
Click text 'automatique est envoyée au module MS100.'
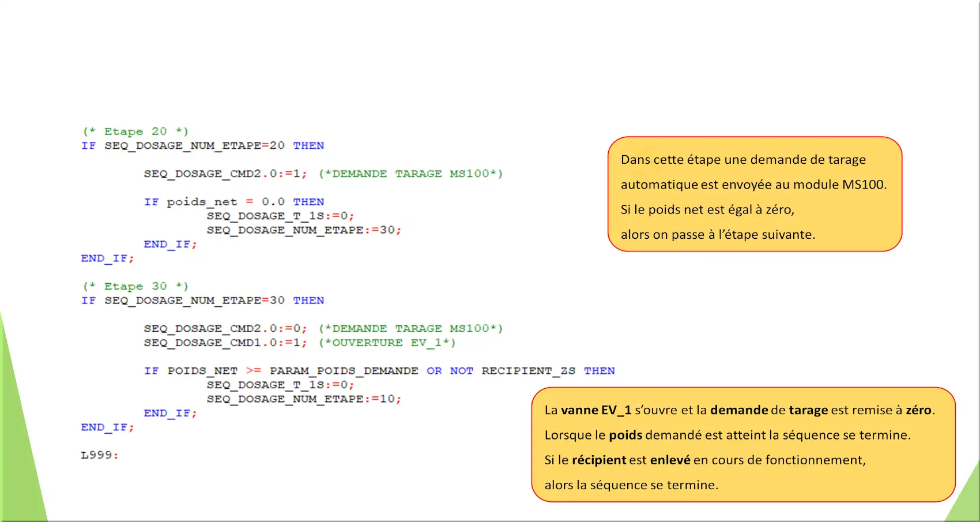tap(753, 185)
